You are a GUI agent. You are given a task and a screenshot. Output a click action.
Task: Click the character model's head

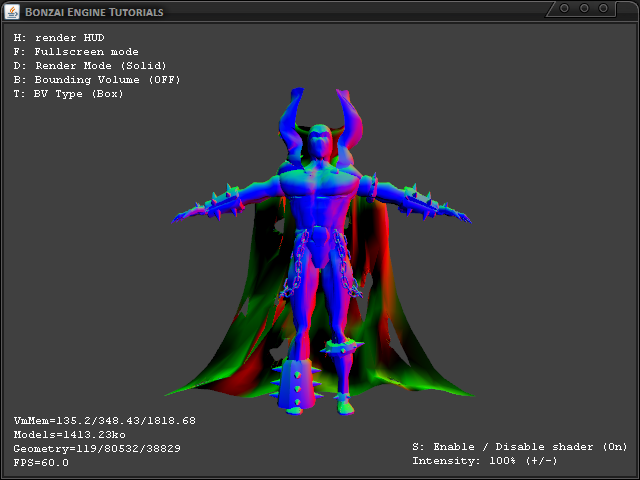coord(318,144)
